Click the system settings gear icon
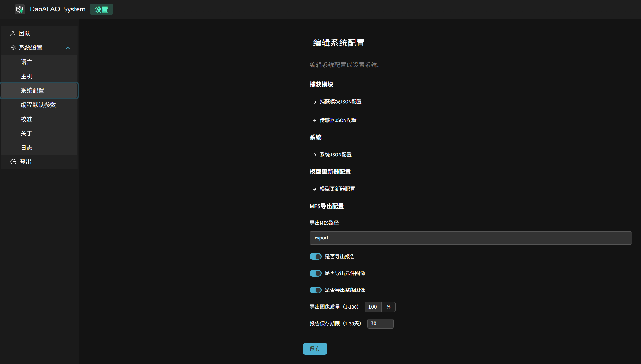Viewport: 641px width, 364px height. tap(13, 48)
